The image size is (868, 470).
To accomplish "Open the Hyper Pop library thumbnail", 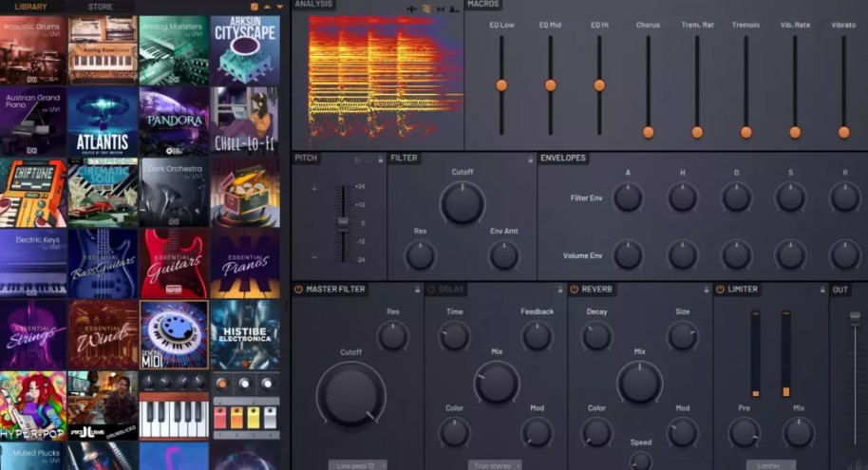I will 33,405.
